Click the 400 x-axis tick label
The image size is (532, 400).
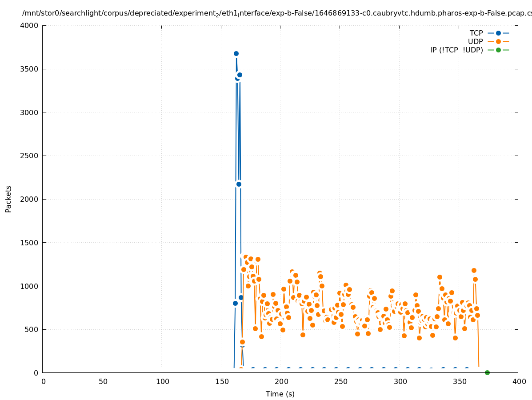pyautogui.click(x=519, y=381)
